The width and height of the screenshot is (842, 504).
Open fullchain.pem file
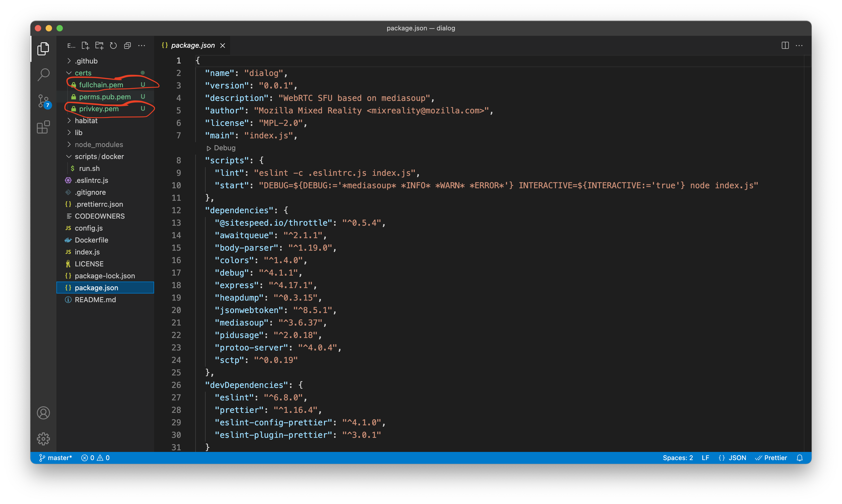[x=105, y=85]
